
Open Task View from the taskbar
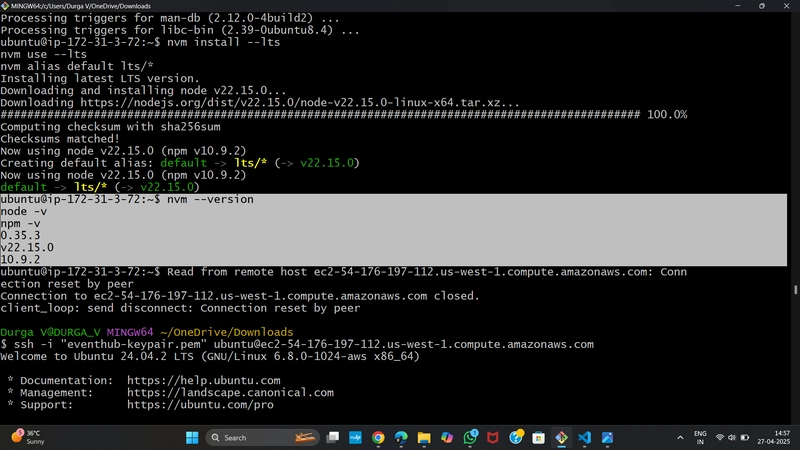click(x=333, y=437)
